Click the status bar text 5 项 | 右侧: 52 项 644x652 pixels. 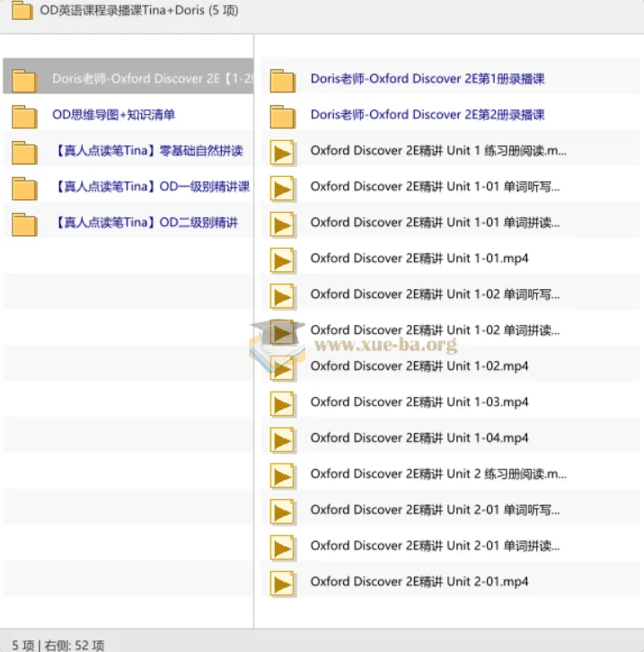coord(58,646)
